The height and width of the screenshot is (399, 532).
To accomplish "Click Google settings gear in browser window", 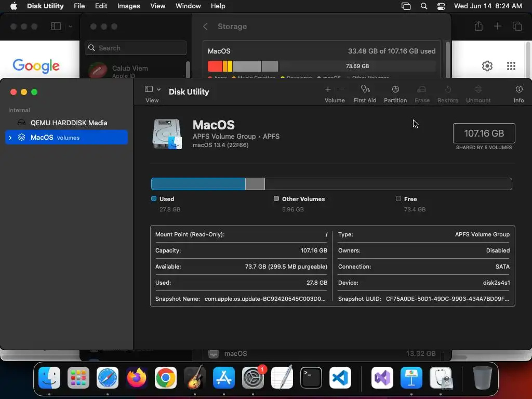I will 487,66.
